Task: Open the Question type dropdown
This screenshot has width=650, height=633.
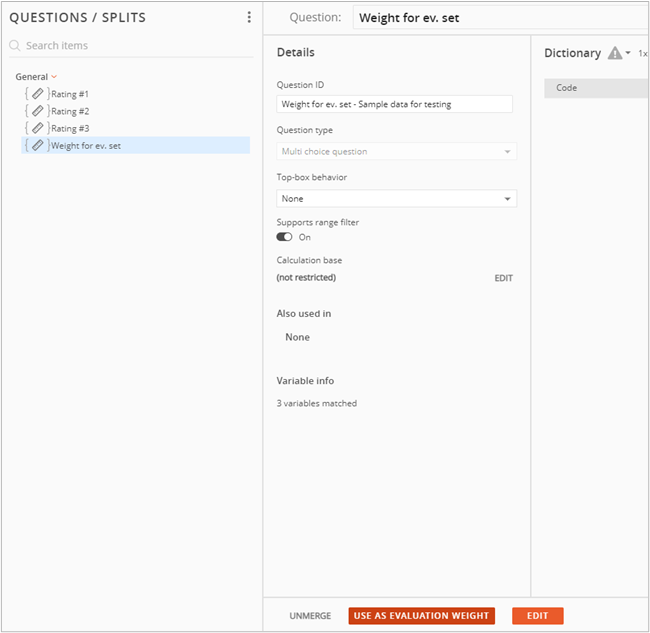Action: (396, 152)
